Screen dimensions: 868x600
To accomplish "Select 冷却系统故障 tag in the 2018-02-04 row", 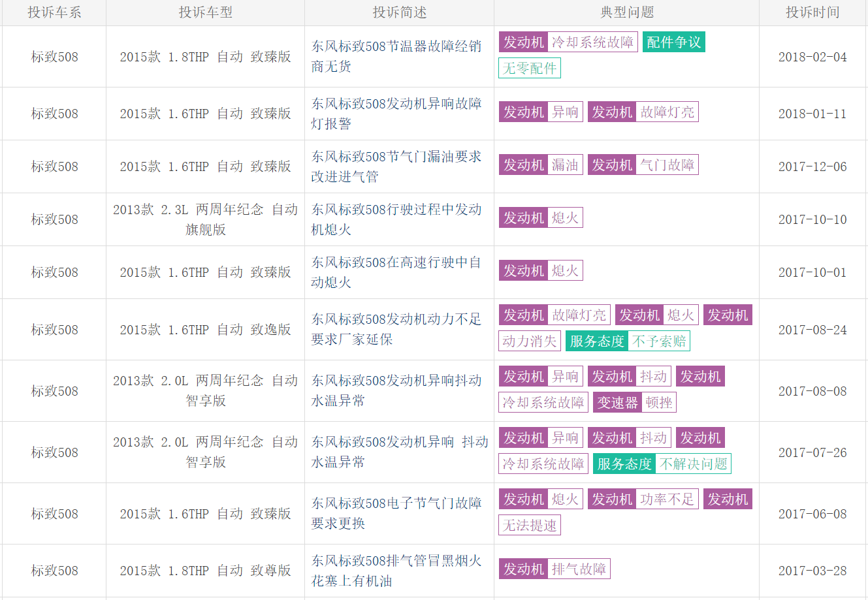I will coord(592,42).
